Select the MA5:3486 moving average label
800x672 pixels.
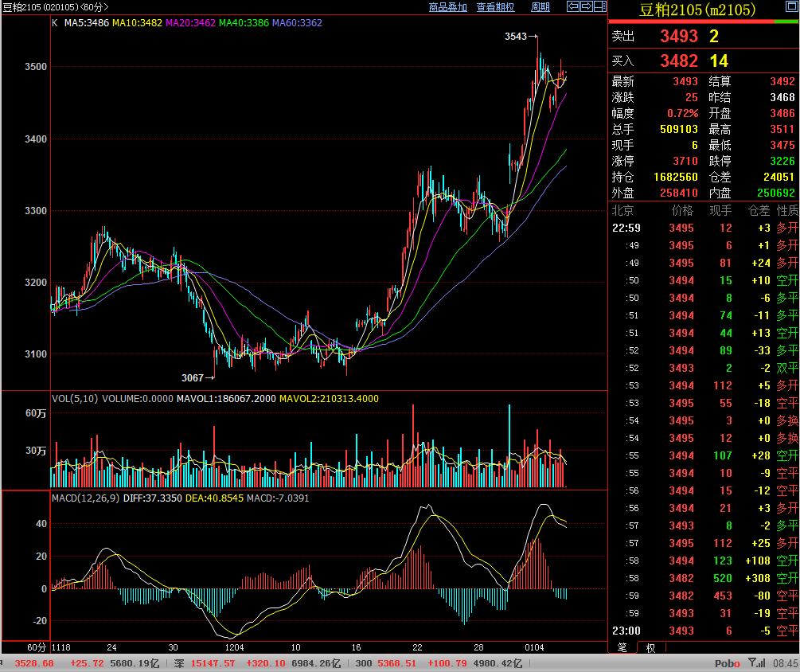[x=86, y=23]
